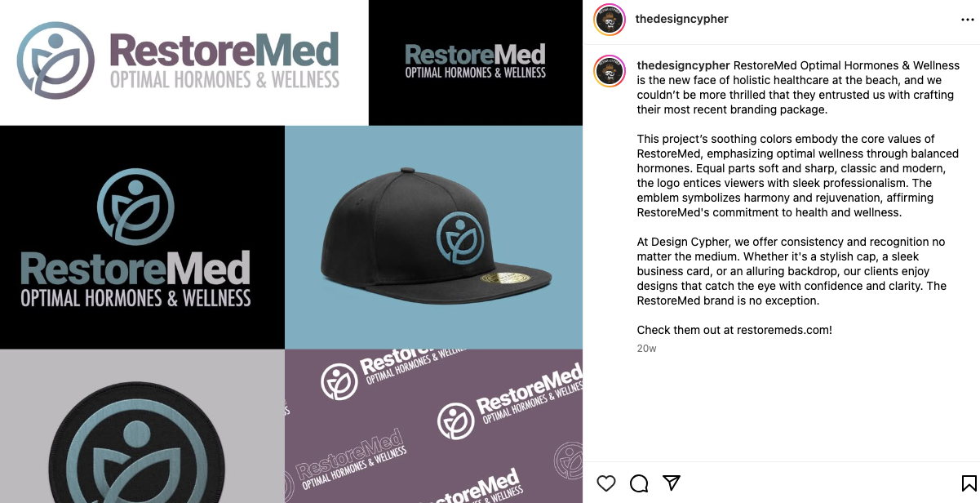Click the black cap mockup image

pyautogui.click(x=434, y=237)
